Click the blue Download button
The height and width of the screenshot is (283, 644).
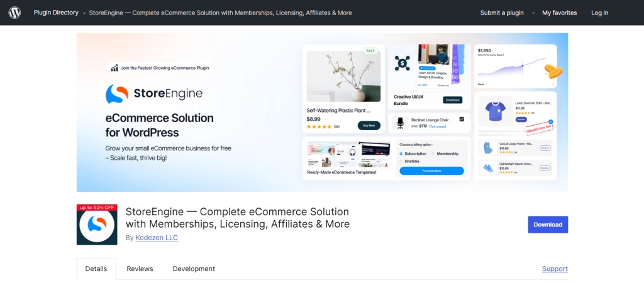coord(548,225)
